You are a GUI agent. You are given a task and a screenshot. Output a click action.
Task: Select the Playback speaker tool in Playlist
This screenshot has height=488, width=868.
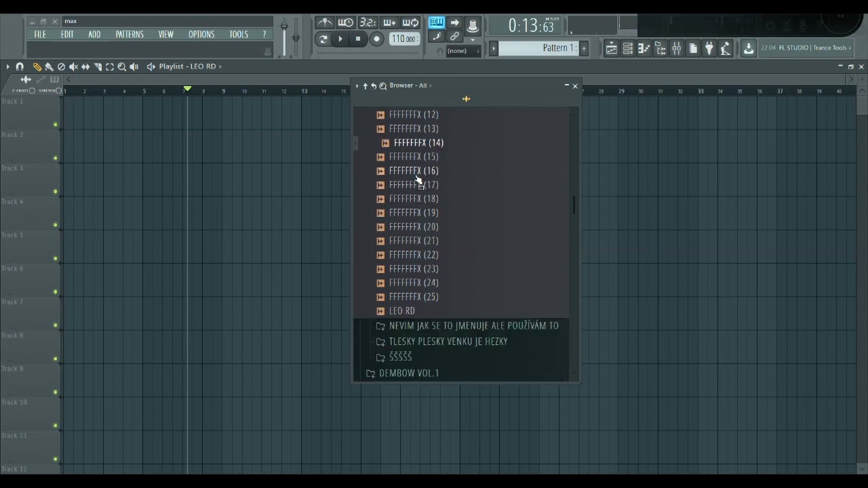point(134,66)
